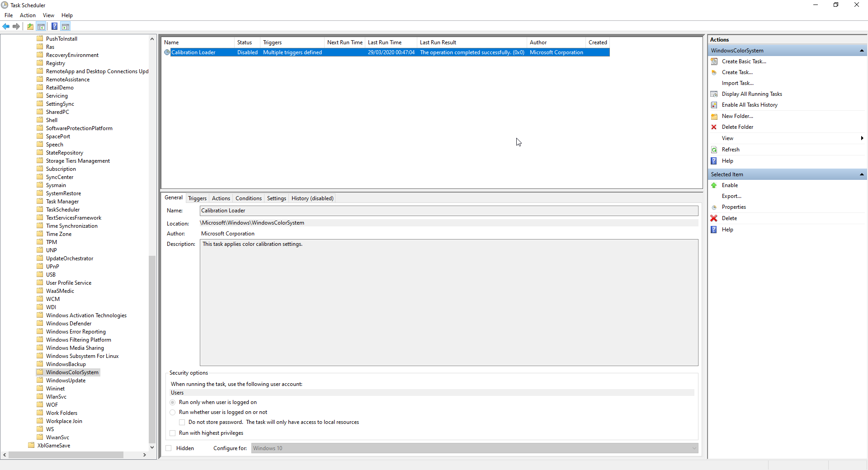Viewport: 868px width, 470px height.
Task: Click the Create Task icon
Action: point(714,72)
